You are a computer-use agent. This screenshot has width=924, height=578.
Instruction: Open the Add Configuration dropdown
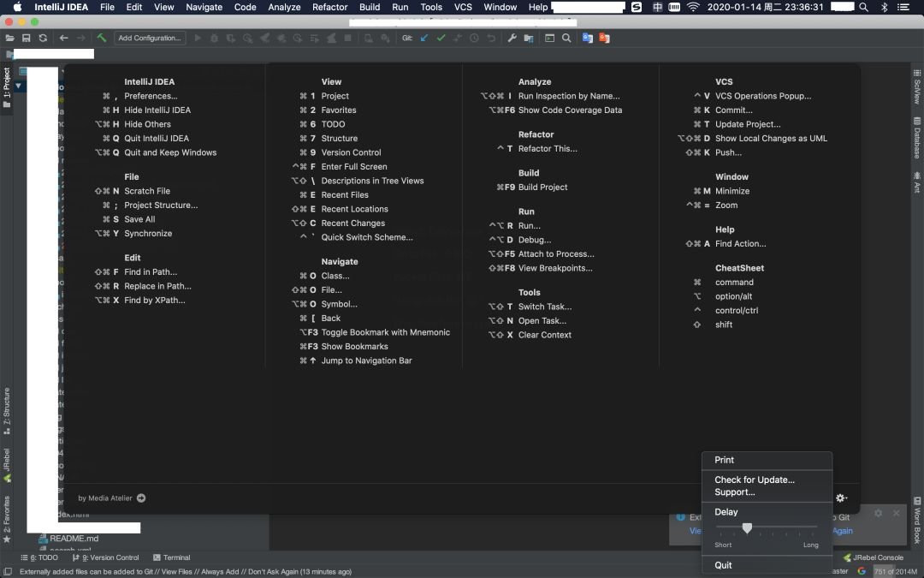point(150,38)
